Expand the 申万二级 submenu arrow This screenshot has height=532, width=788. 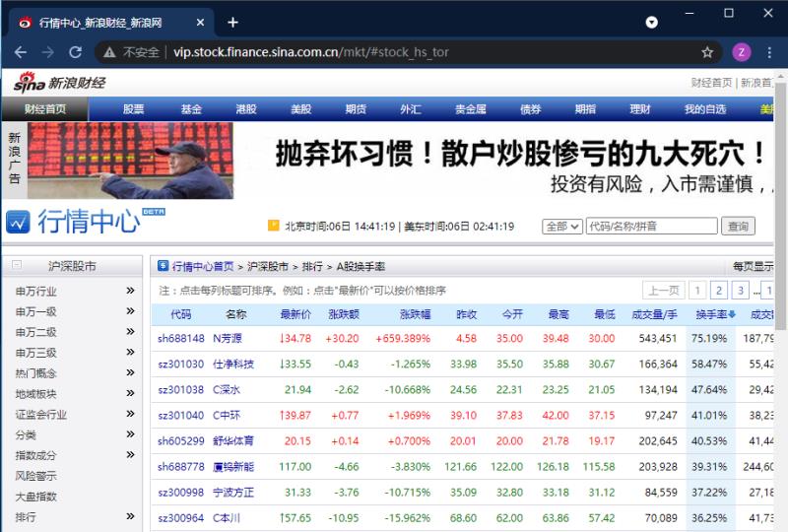tap(130, 331)
